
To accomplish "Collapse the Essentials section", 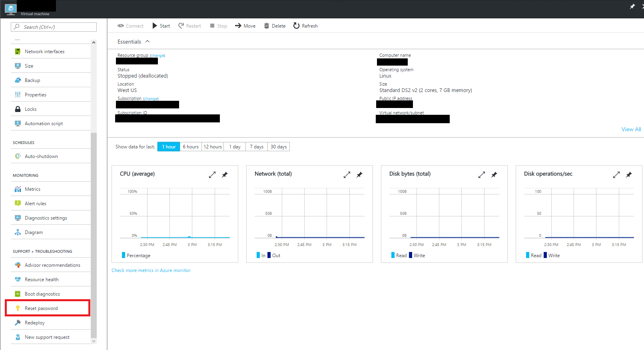I will pos(148,42).
